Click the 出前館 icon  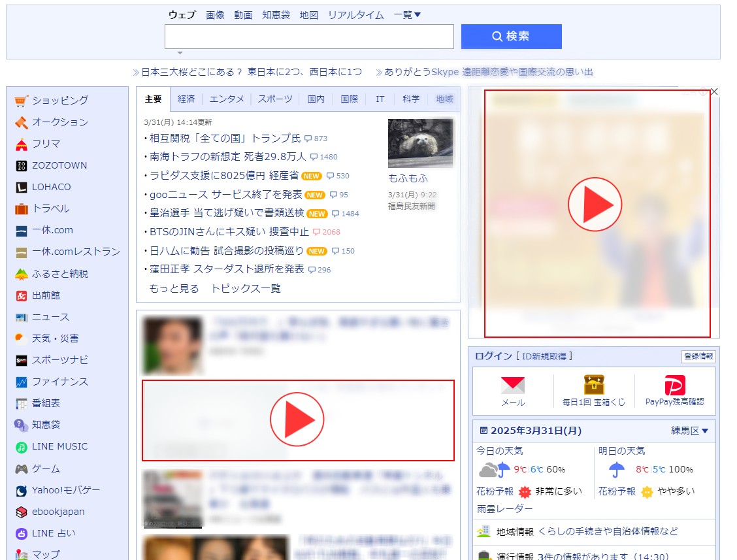pos(21,295)
